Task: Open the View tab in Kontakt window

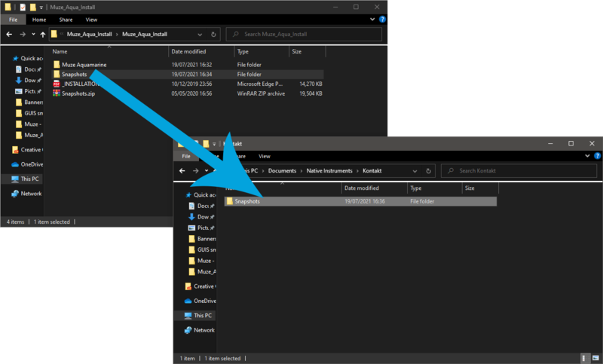Action: point(265,156)
